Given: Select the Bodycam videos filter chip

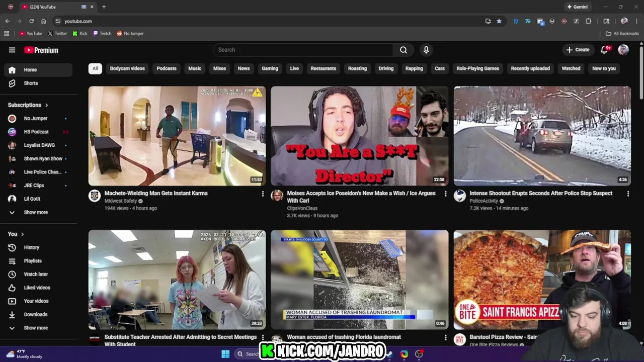Looking at the screenshot, I should pyautogui.click(x=127, y=68).
